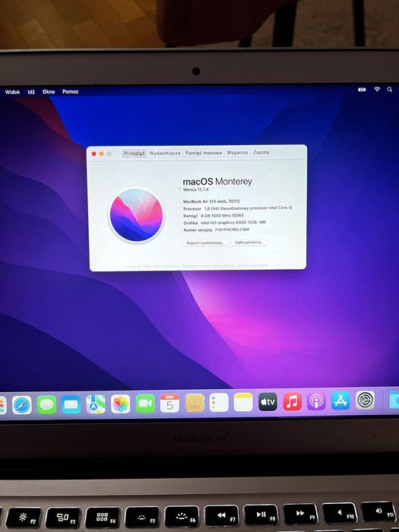Launch Reminders from the Dock
The image size is (399, 532).
pos(219,402)
